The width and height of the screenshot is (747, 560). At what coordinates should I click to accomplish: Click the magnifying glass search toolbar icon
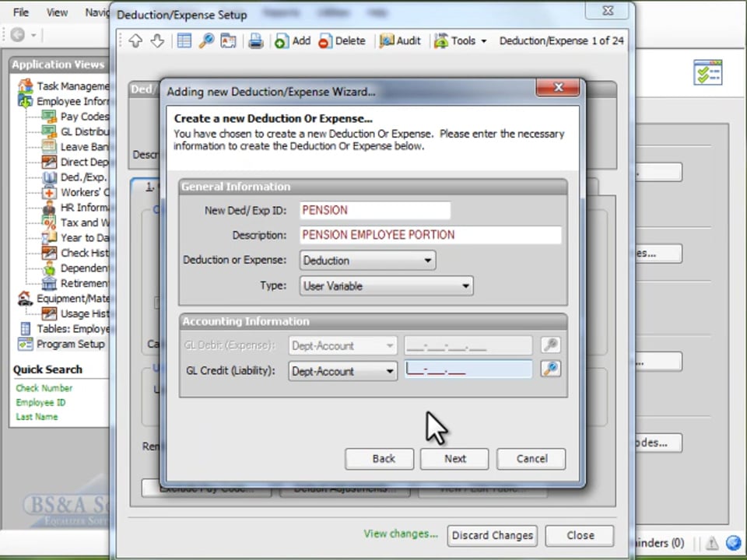click(206, 41)
